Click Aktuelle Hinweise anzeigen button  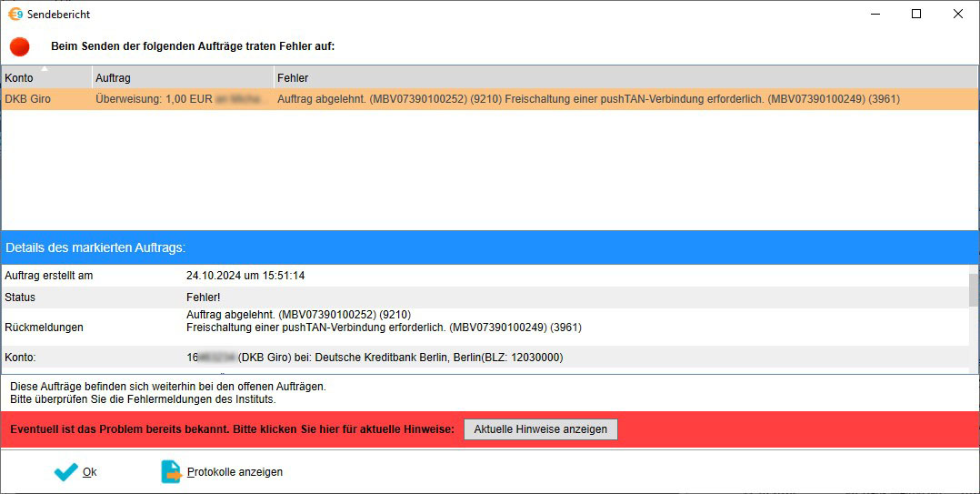tap(541, 429)
